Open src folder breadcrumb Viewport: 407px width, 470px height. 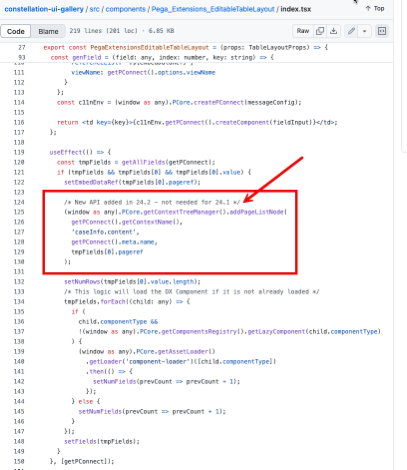95,9
